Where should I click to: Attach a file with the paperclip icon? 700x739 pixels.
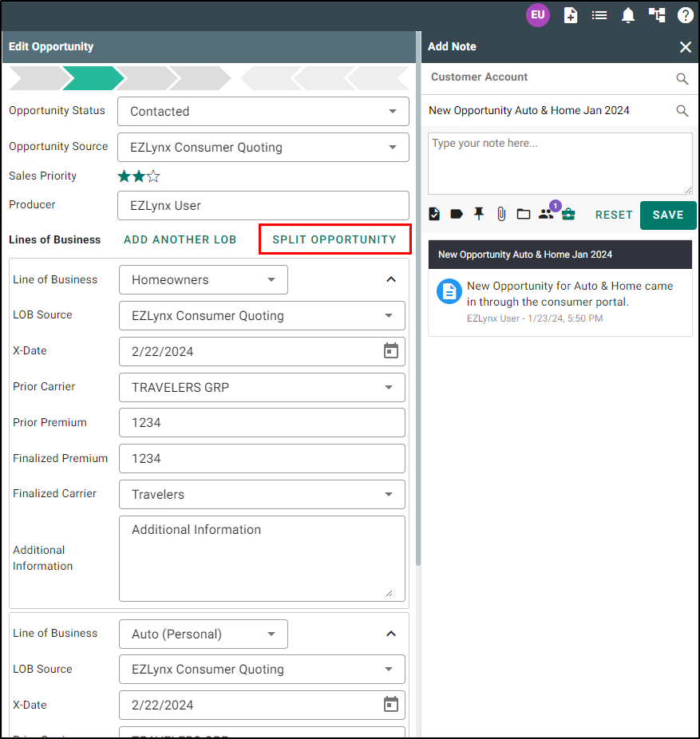(501, 215)
